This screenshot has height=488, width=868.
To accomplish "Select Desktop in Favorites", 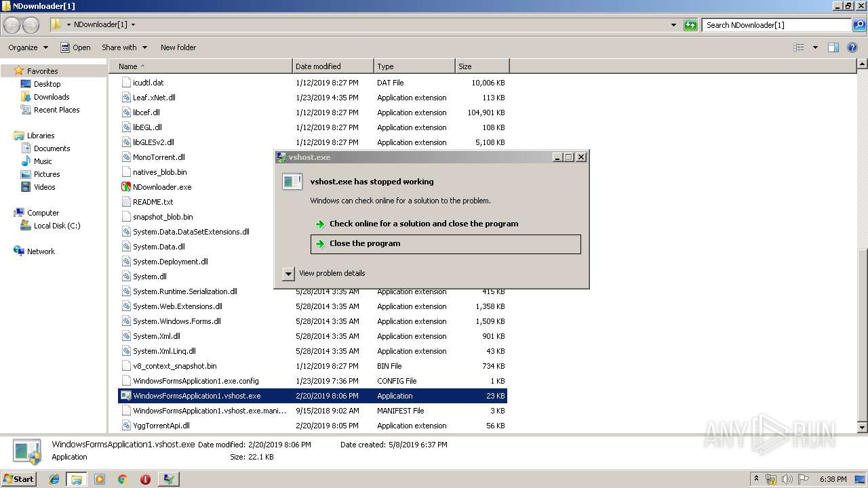I will coord(47,84).
